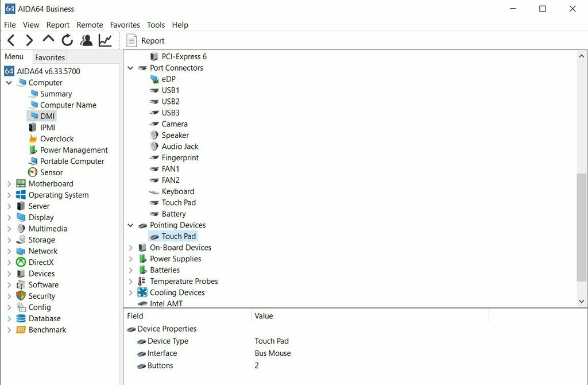Click the Report toolbar button
The height and width of the screenshot is (385, 588).
click(146, 41)
